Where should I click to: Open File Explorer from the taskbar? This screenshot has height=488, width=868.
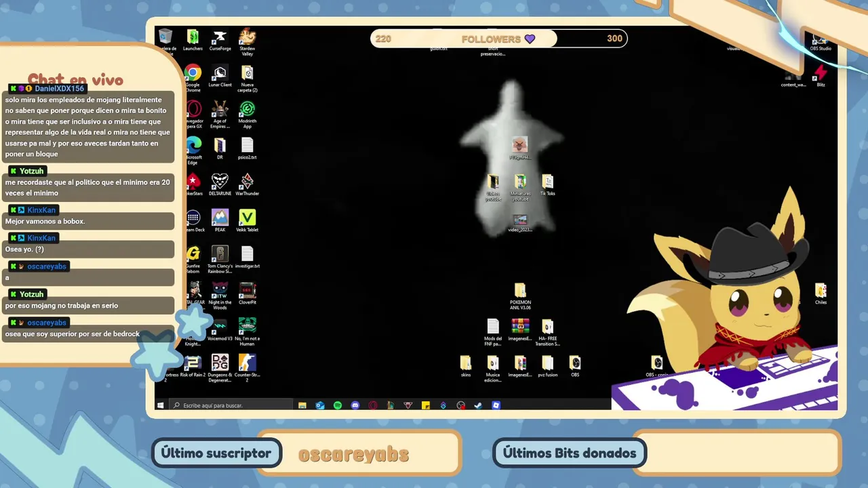click(302, 405)
